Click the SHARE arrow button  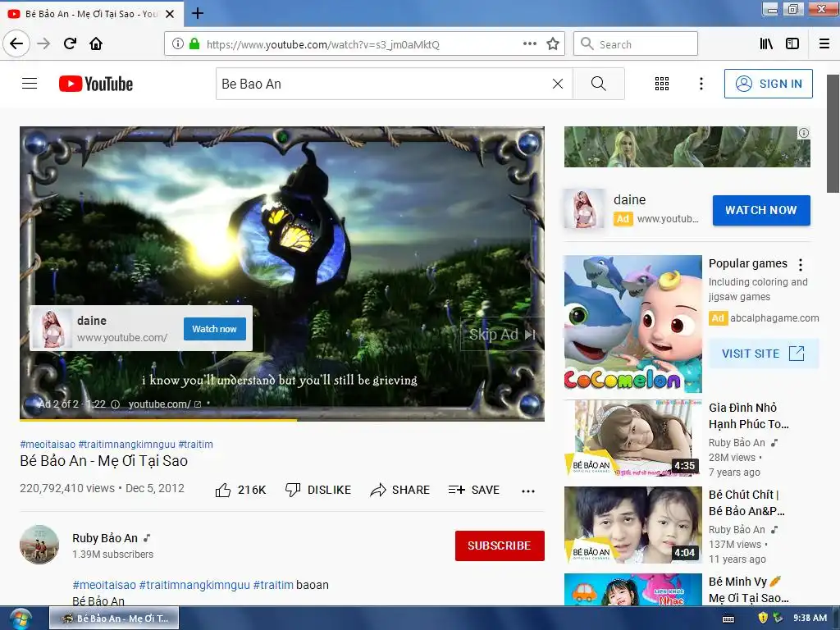tap(399, 490)
